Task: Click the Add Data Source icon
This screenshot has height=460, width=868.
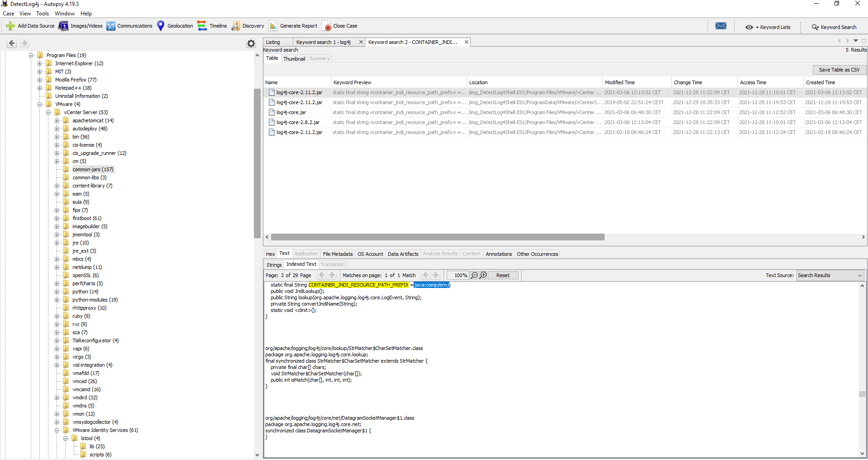Action: 10,26
